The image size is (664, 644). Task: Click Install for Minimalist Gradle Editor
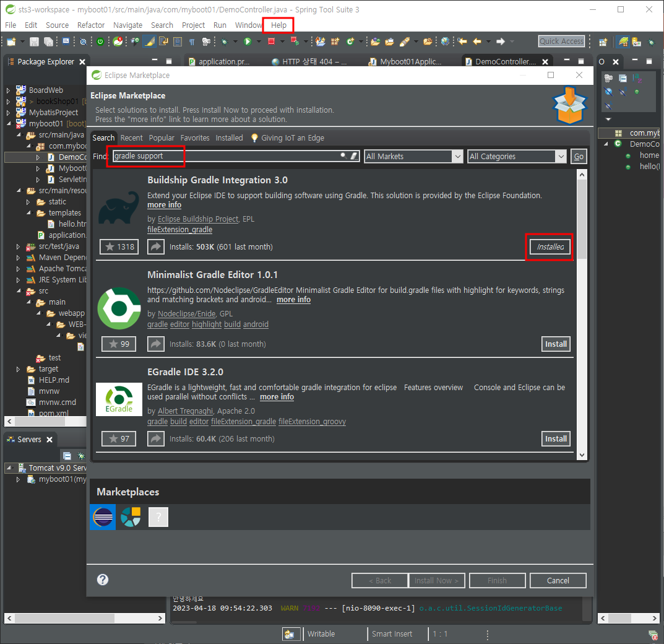556,344
